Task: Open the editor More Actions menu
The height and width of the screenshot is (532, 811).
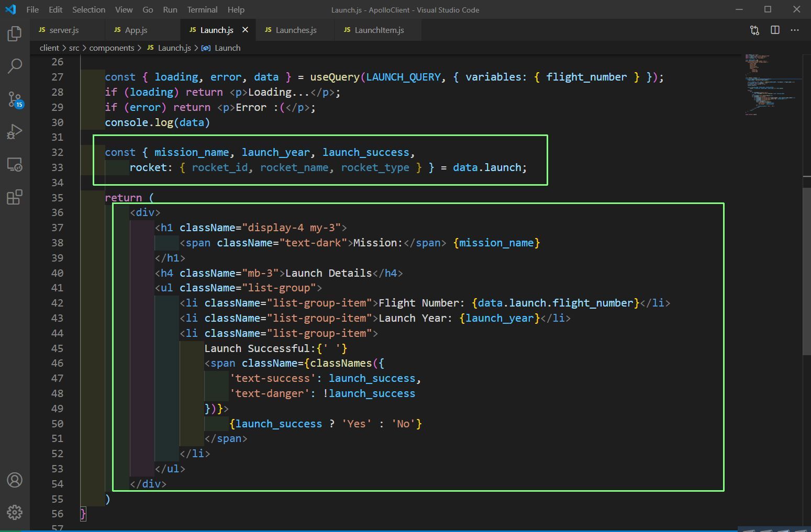Action: (x=795, y=30)
